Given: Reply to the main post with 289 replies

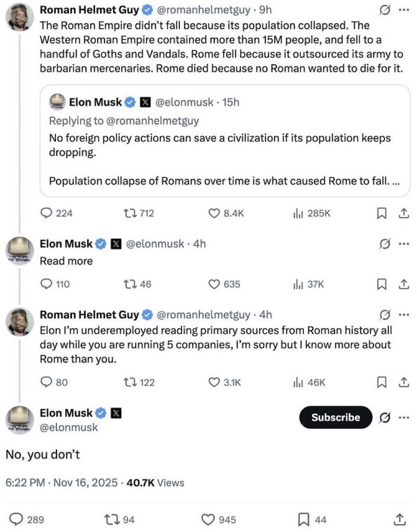Looking at the screenshot, I should pyautogui.click(x=17, y=519).
